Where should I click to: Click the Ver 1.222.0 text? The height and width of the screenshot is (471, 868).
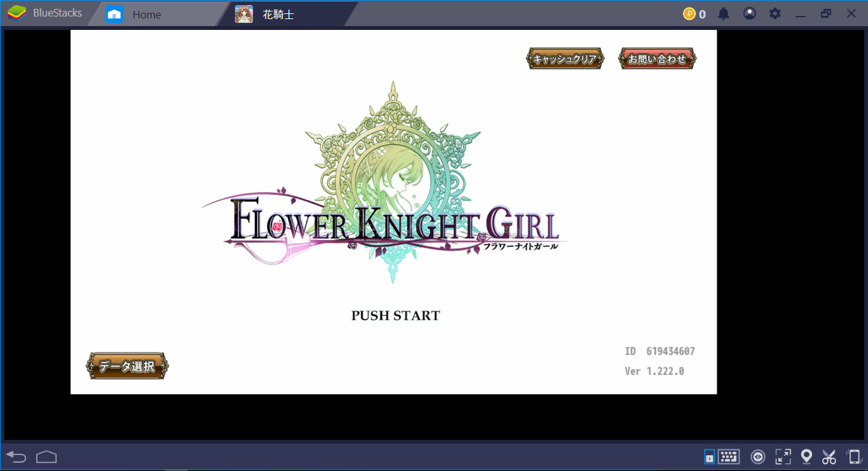[x=654, y=371]
